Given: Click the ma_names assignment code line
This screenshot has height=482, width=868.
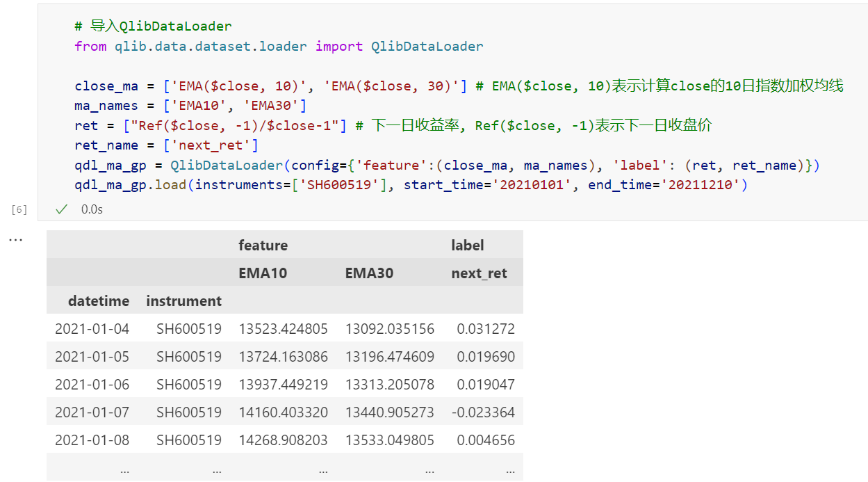Looking at the screenshot, I should point(190,106).
